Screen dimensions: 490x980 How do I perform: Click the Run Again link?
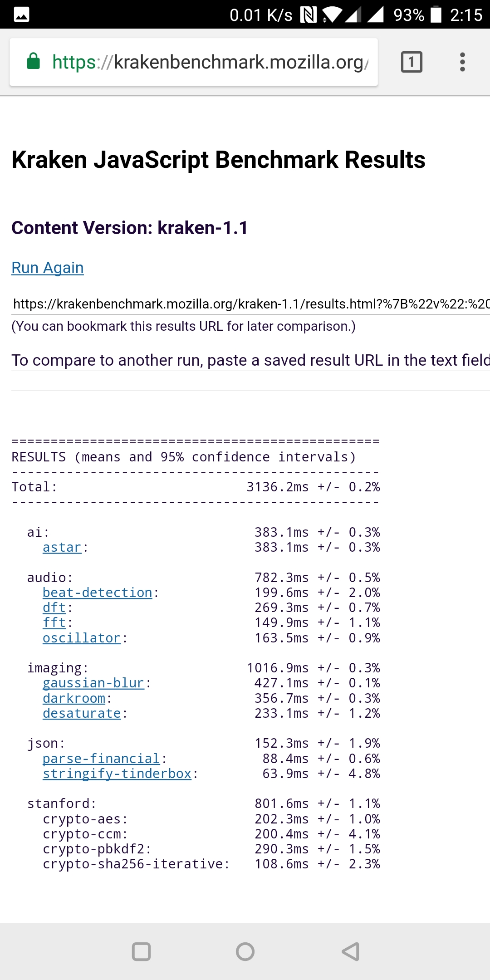[x=48, y=268]
